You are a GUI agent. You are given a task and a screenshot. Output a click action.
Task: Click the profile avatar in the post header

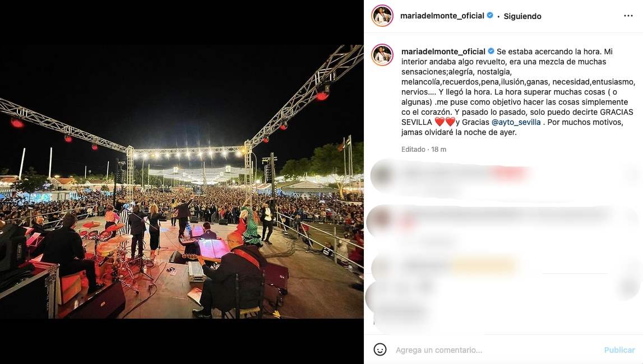(x=382, y=16)
